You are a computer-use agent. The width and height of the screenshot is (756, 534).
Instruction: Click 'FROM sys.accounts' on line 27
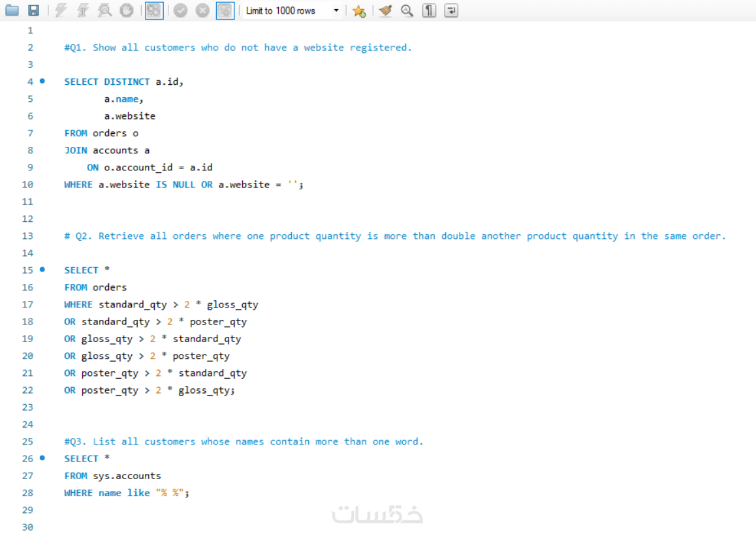pyautogui.click(x=112, y=476)
